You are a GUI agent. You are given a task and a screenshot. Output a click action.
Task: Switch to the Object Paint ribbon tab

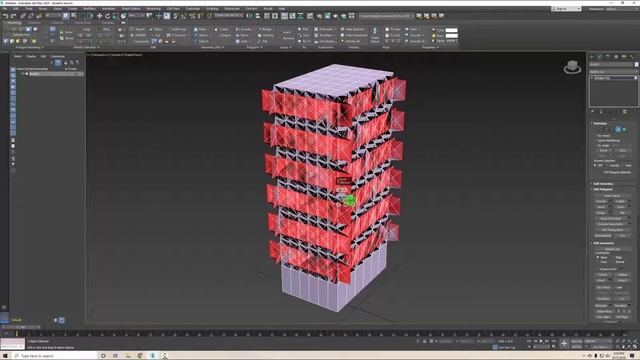(x=82, y=22)
